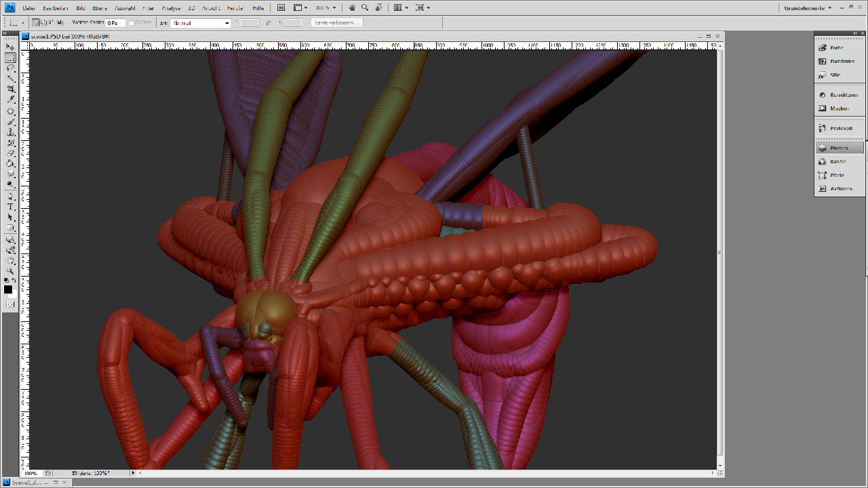
Task: Select the Eraser tool
Action: click(11, 153)
